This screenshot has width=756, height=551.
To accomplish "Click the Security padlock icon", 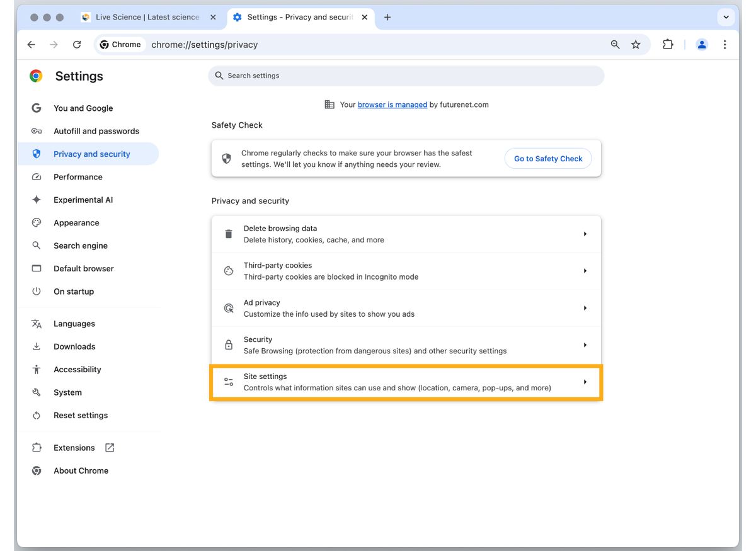I will 229,345.
